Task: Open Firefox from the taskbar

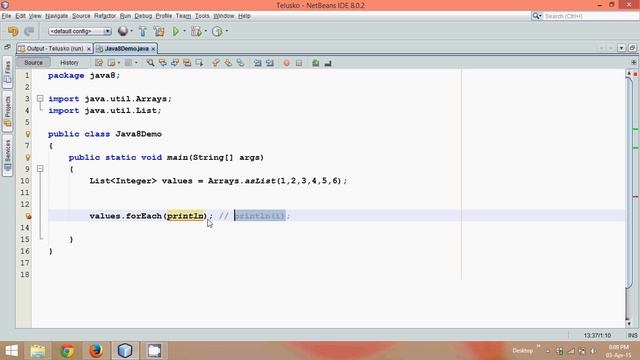Action: [96, 351]
